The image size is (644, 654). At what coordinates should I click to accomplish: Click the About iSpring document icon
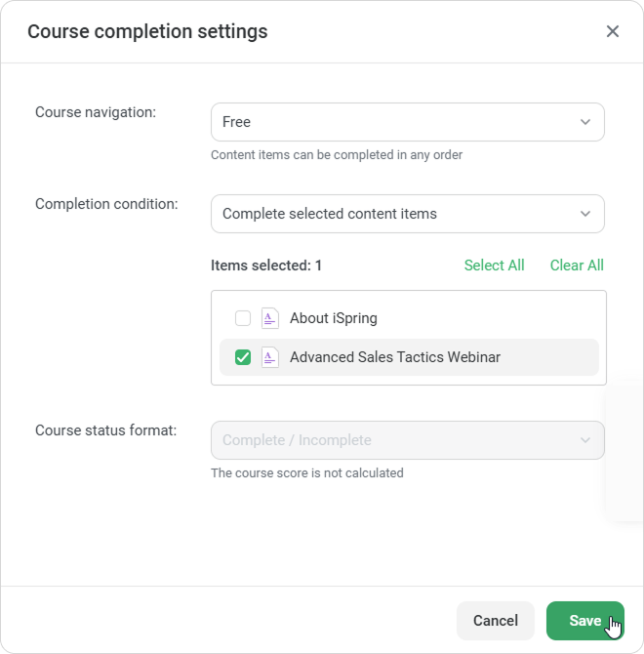(x=270, y=318)
